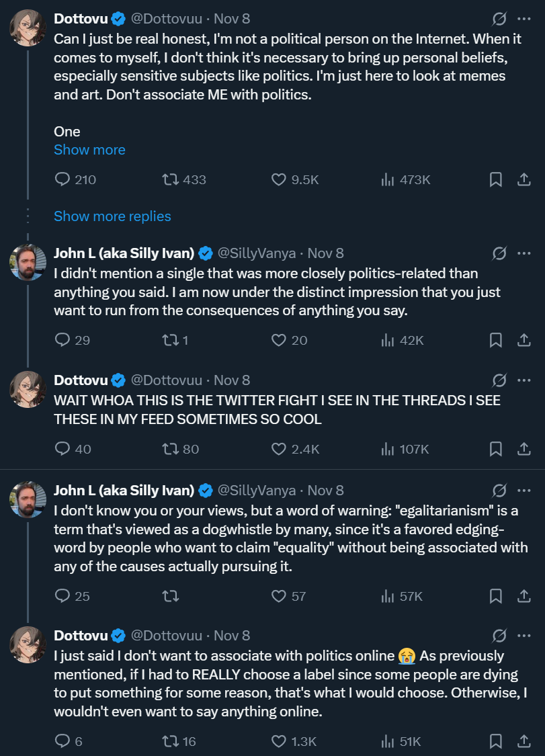Repost the tweet with 80 reposts
The height and width of the screenshot is (756, 545).
click(x=171, y=449)
